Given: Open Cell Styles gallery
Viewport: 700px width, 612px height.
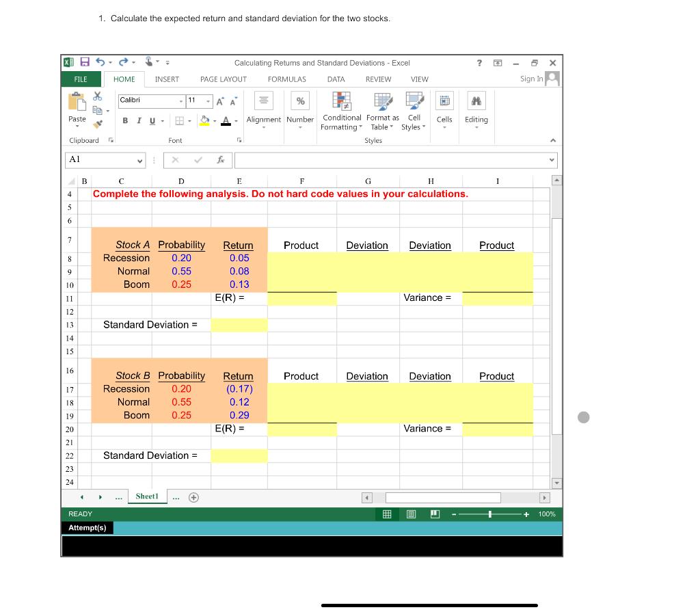Looking at the screenshot, I should tap(414, 111).
